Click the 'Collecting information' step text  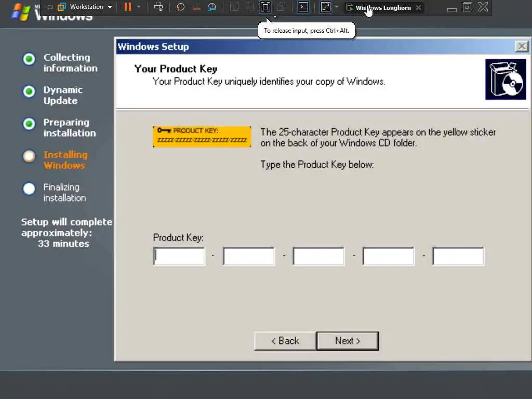[70, 63]
